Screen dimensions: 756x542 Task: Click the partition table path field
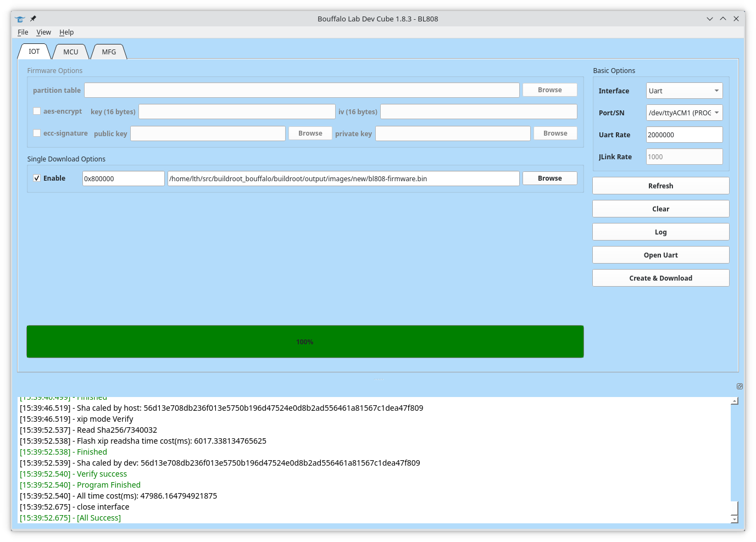(302, 90)
